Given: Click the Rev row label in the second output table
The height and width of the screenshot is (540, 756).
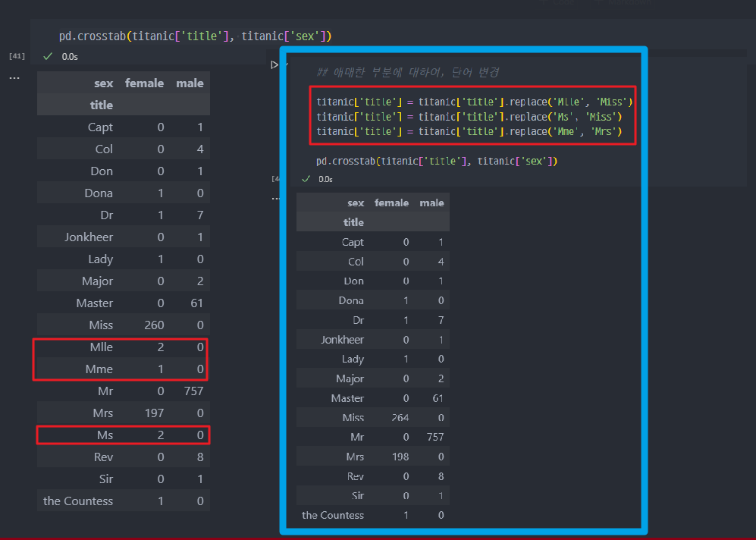Looking at the screenshot, I should click(x=356, y=476).
